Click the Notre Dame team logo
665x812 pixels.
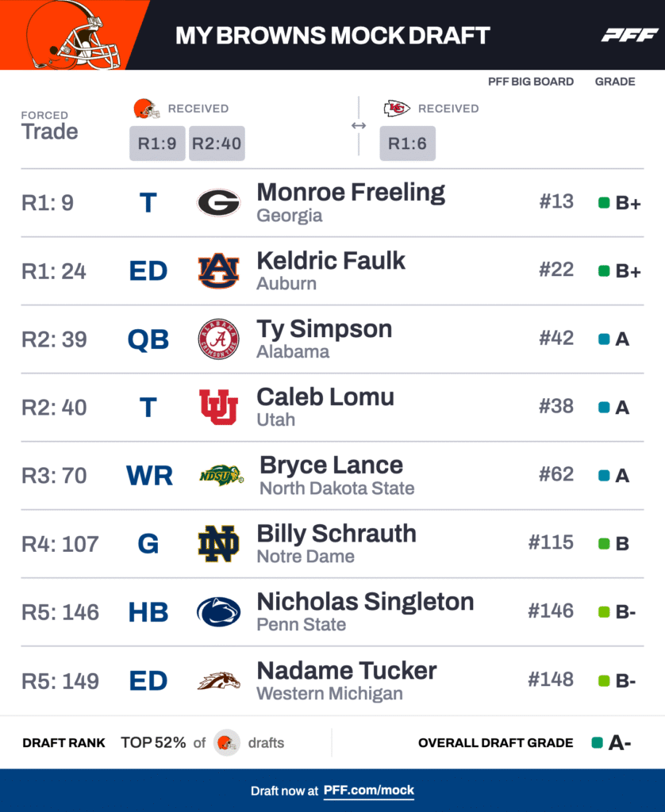pos(218,544)
